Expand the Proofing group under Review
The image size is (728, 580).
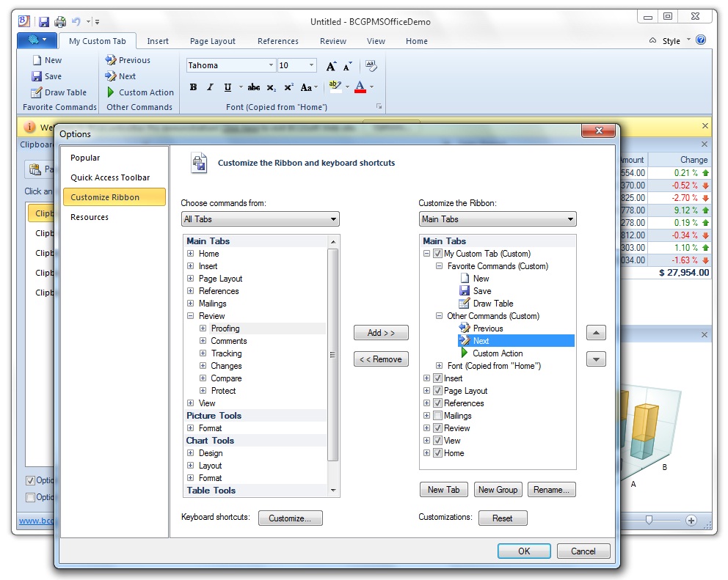205,328
